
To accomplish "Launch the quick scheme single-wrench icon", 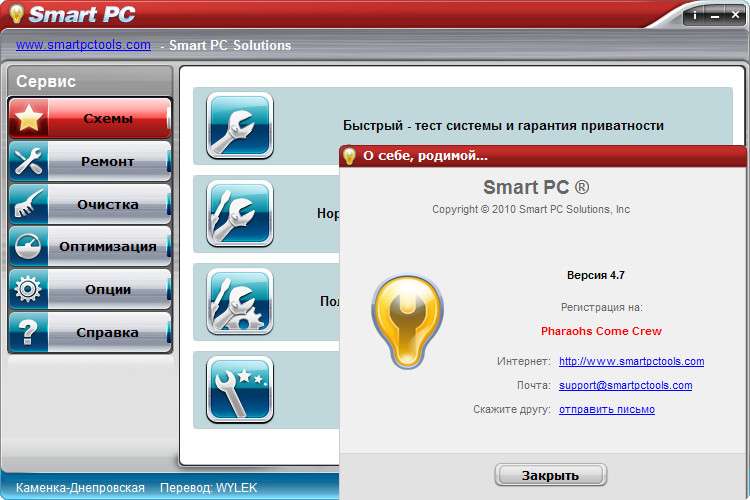I will (240, 125).
